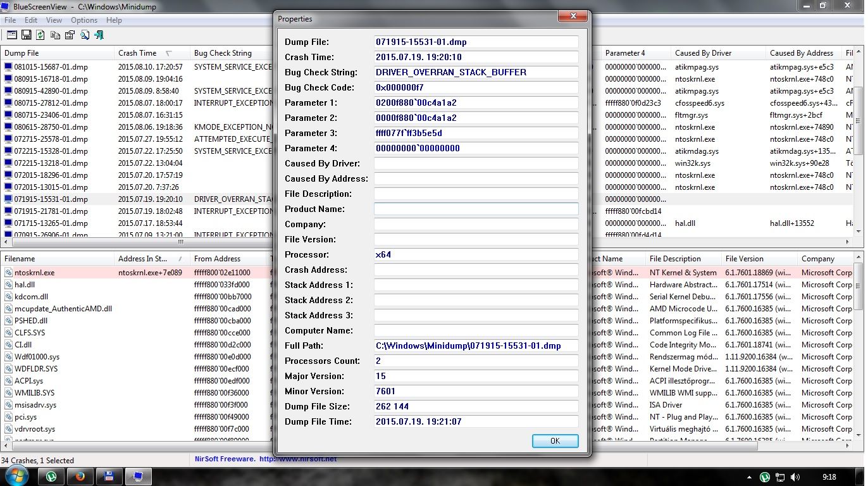Open uTorrent from the taskbar
Screen dimensions: 868x486
pyautogui.click(x=51, y=477)
